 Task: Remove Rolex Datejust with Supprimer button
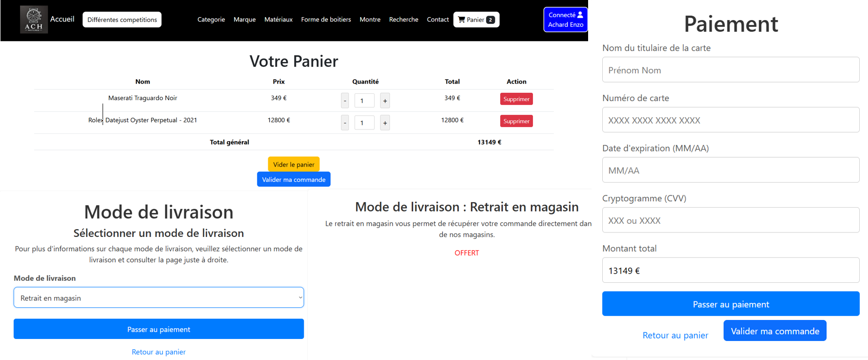(516, 121)
